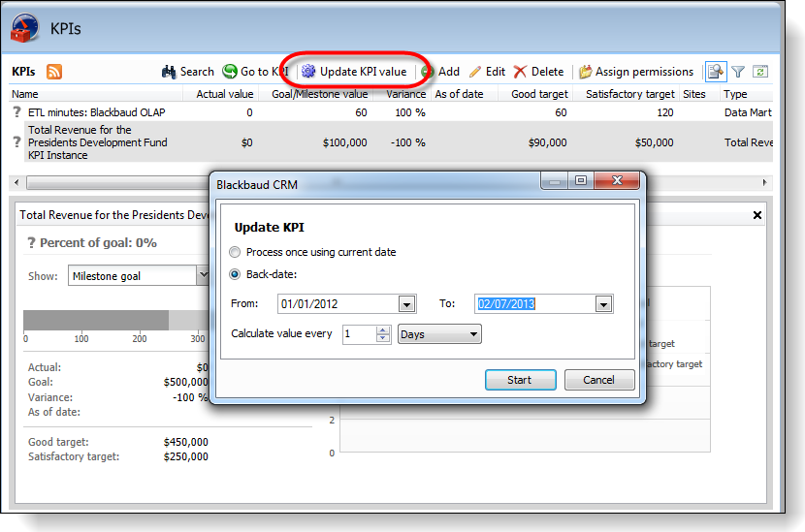Click the percent of goal progress bar
This screenshot has height=532, width=805.
click(x=116, y=320)
